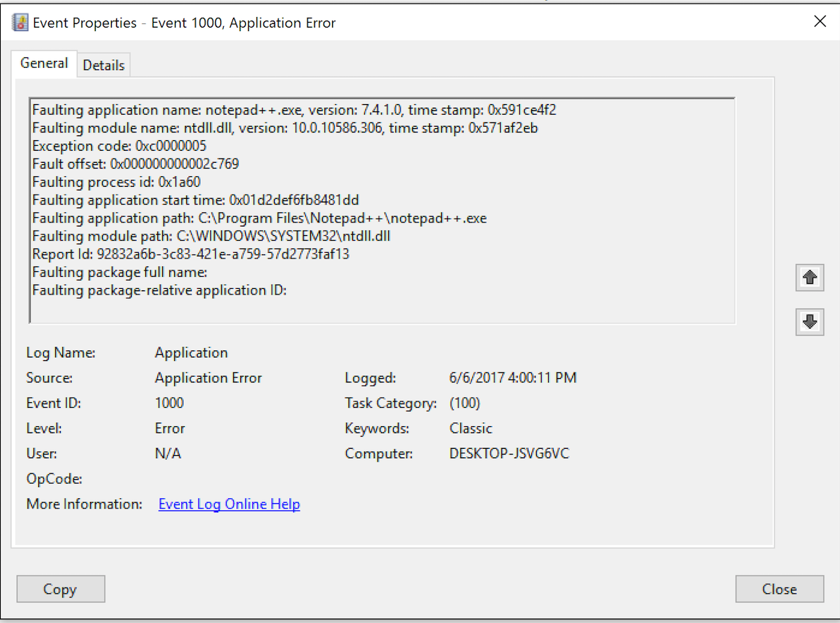The height and width of the screenshot is (623, 840).
Task: Click the 'Report Id: 92832a6b' line
Action: [191, 254]
